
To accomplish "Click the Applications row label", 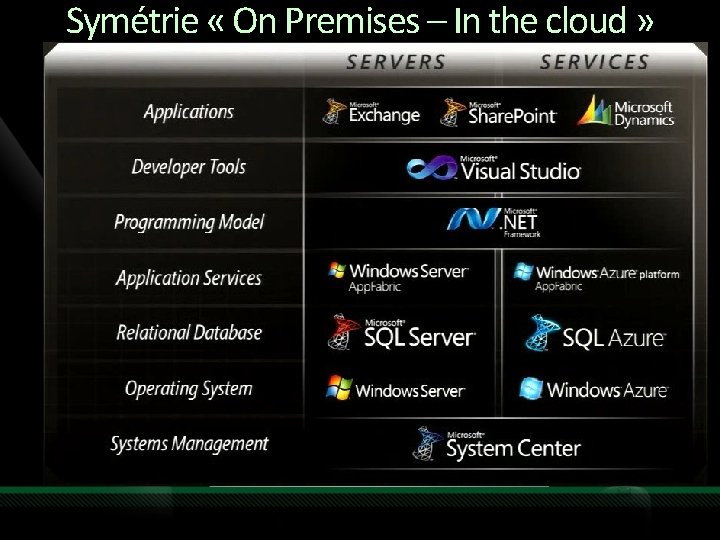I will click(189, 112).
